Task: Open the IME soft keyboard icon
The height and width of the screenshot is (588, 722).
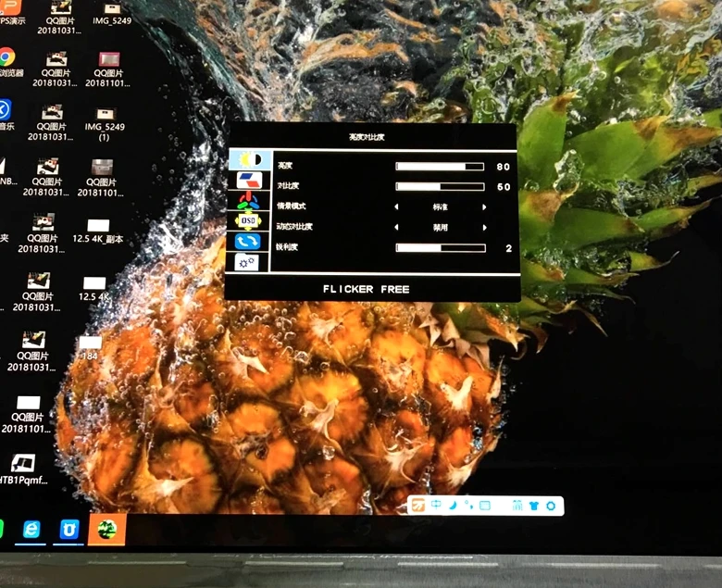Action: pyautogui.click(x=485, y=506)
